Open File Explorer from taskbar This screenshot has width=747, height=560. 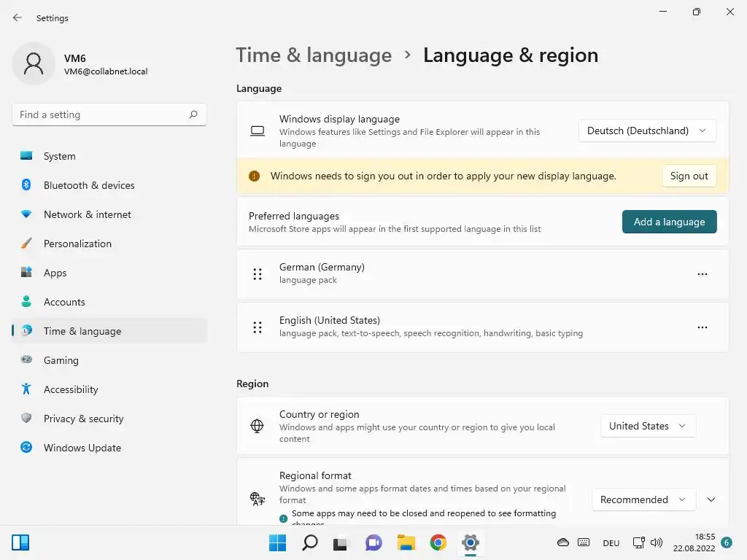click(406, 542)
